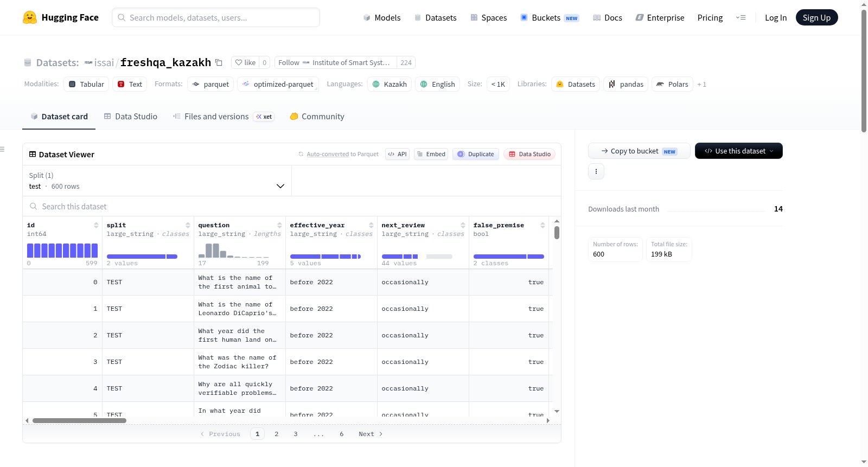Select the Polars library tag
Viewport: 868px width, 467px height.
pyautogui.click(x=672, y=84)
